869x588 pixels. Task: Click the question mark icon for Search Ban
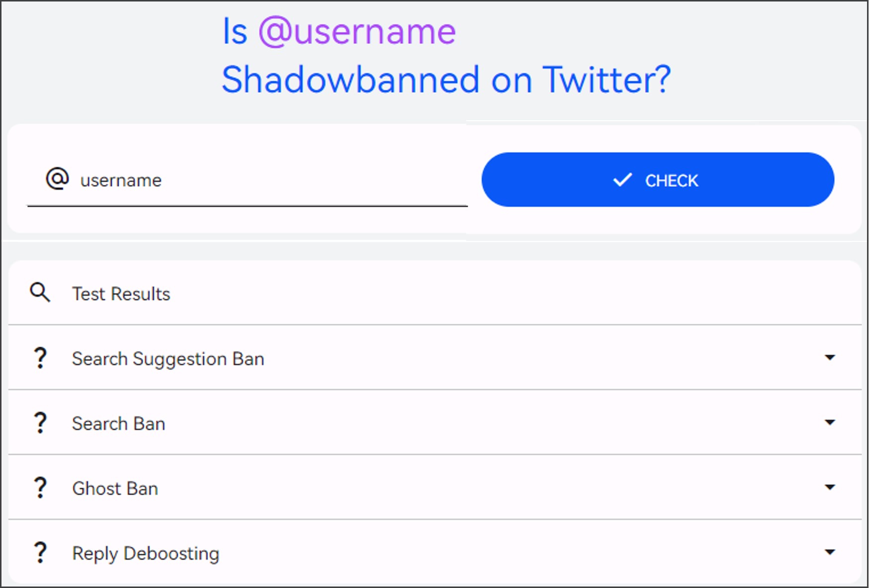click(x=40, y=423)
